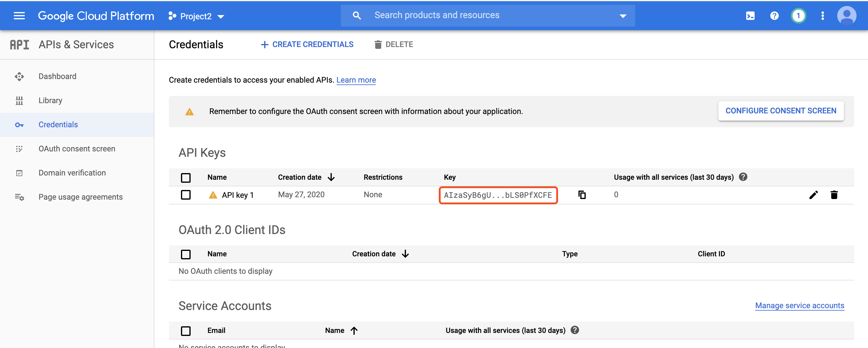The image size is (868, 348).
Task: Open the Library section in sidebar
Action: pos(50,100)
